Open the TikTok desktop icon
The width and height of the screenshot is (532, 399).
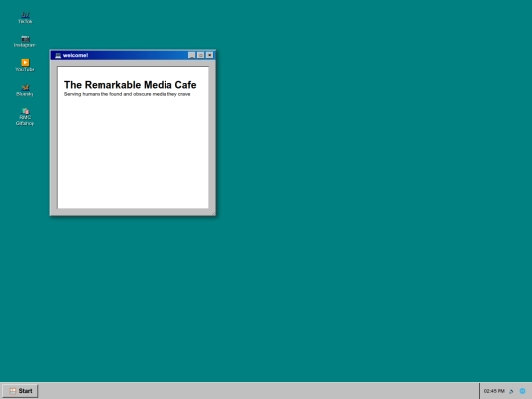25,18
